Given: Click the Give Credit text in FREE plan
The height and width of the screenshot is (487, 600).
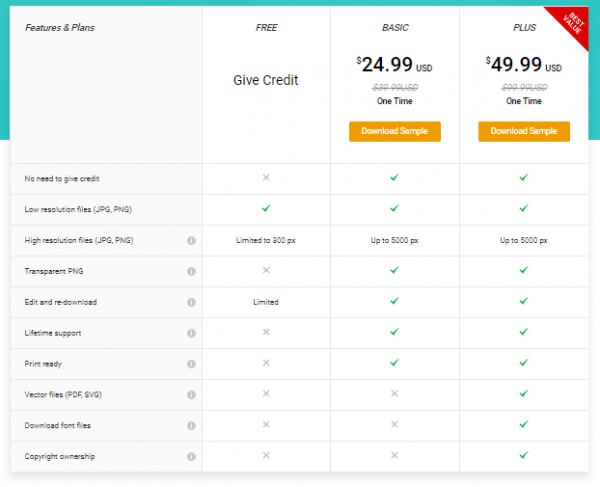Looking at the screenshot, I should pyautogui.click(x=266, y=80).
